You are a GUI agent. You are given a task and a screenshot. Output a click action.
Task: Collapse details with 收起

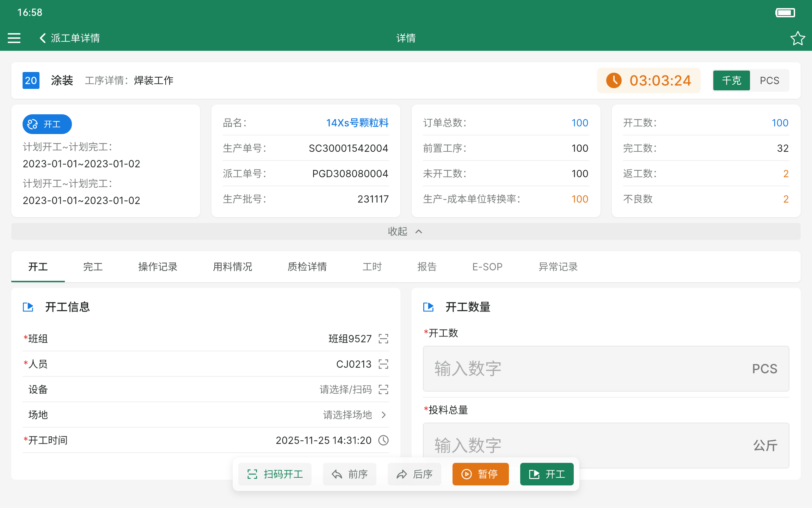pyautogui.click(x=406, y=231)
